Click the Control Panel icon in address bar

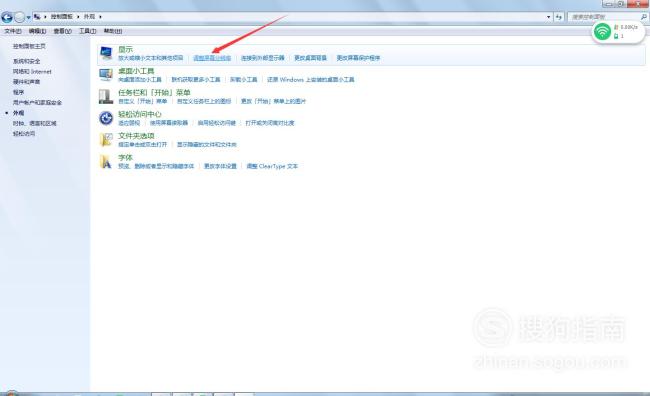click(x=37, y=17)
